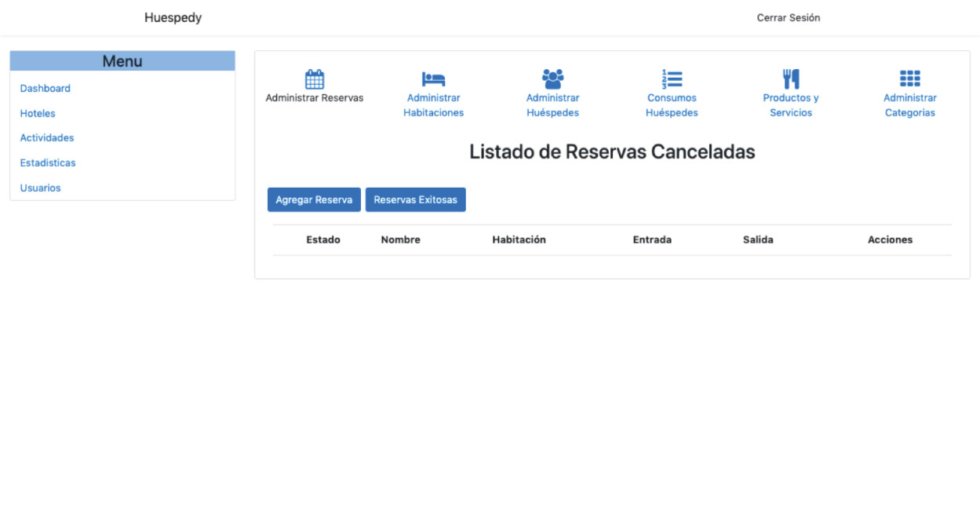The image size is (980, 523).
Task: Open the Estadisticas sidebar link
Action: point(48,163)
